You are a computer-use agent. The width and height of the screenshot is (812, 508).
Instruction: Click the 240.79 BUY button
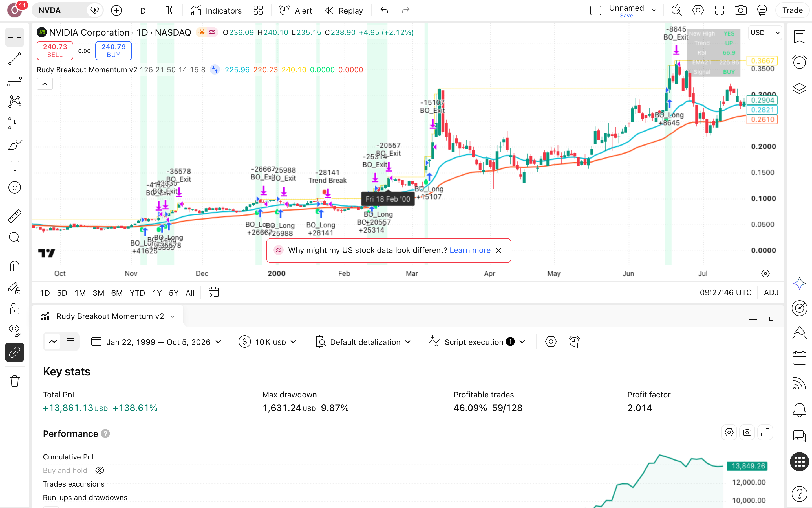click(x=113, y=51)
